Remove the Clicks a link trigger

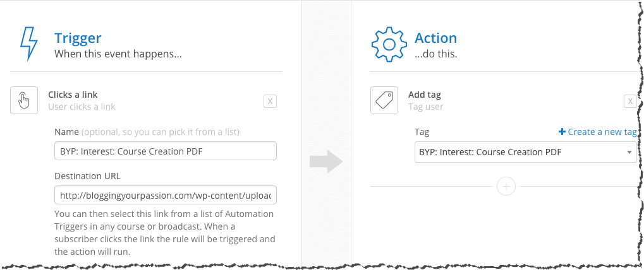tap(270, 101)
